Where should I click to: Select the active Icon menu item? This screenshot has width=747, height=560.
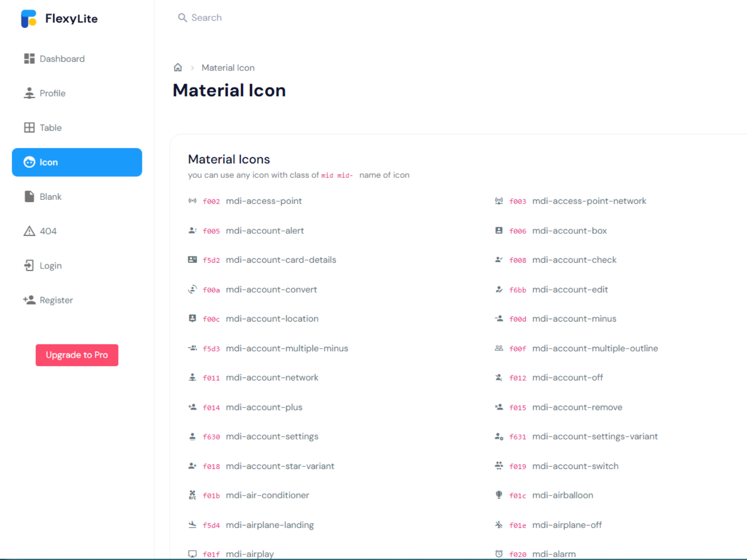(x=77, y=162)
